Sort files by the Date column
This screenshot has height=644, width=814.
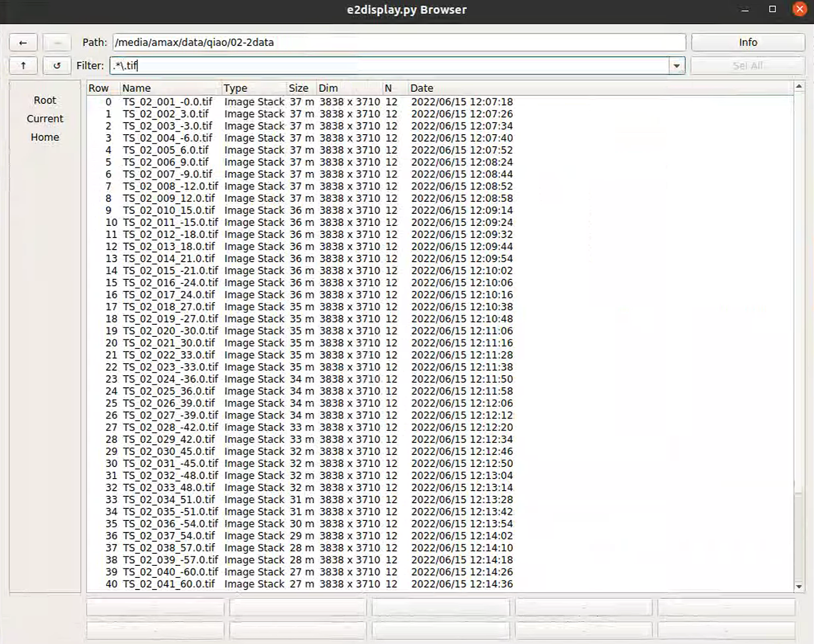[422, 88]
